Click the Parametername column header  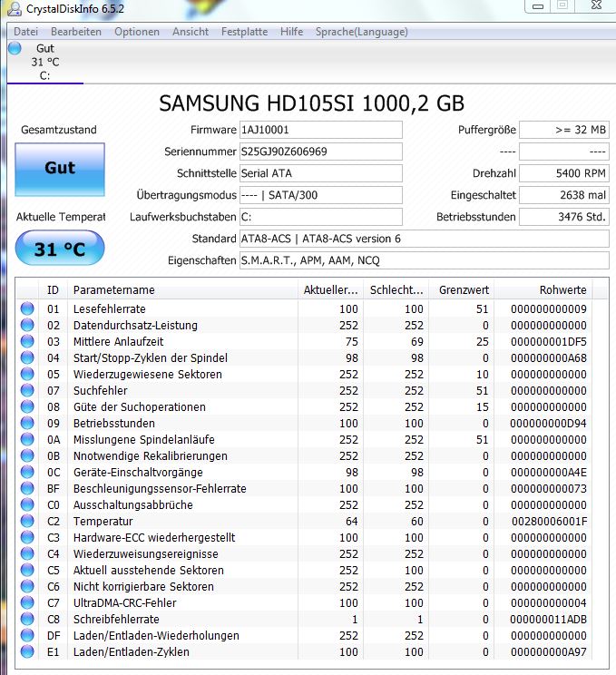point(182,289)
